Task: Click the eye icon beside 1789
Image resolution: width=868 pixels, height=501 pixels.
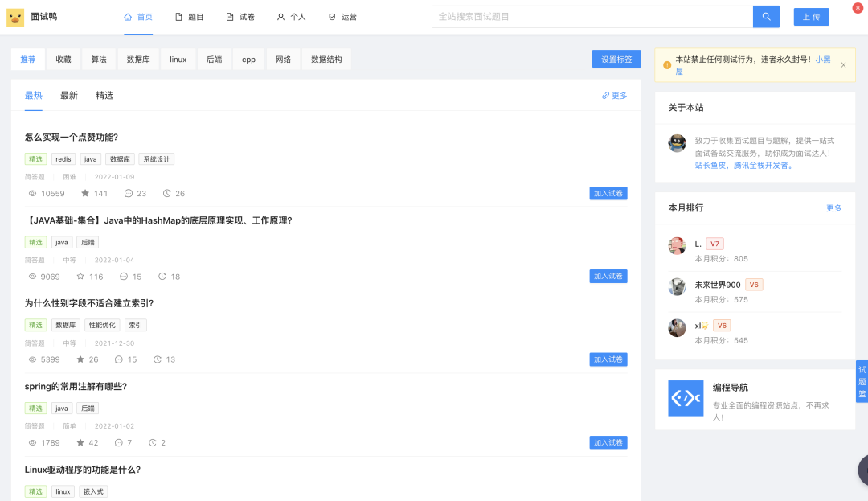Action: coord(33,442)
